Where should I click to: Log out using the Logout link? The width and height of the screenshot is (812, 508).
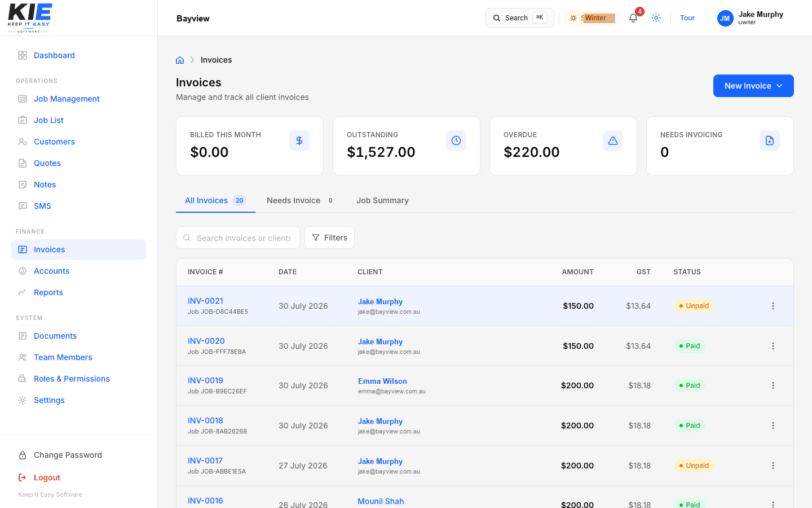[78, 478]
